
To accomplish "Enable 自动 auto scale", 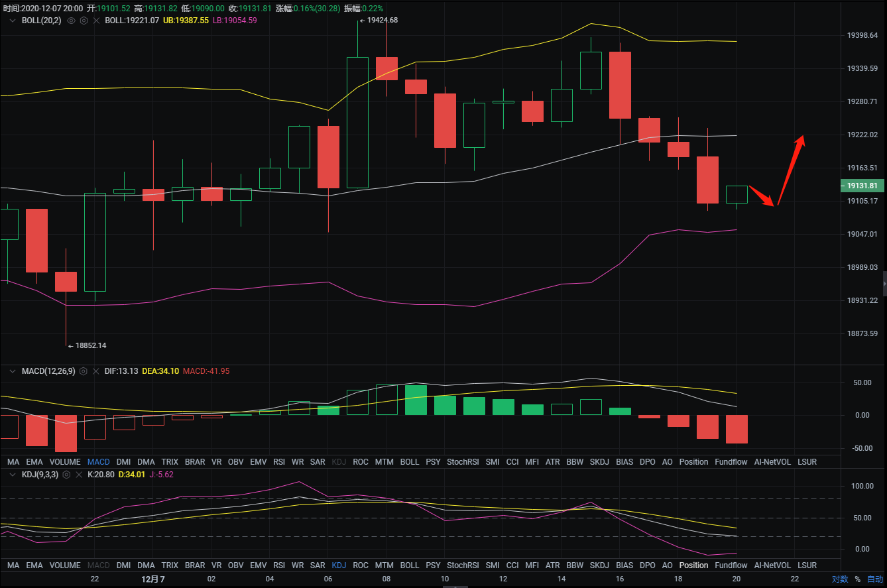I will 874,579.
